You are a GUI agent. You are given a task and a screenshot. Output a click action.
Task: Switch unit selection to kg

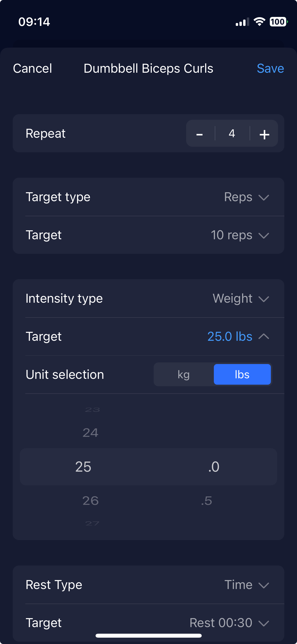(x=183, y=375)
